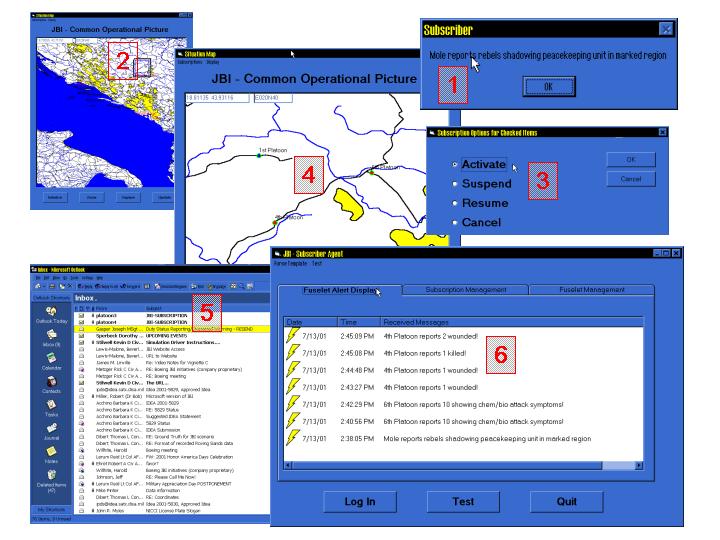The width and height of the screenshot is (720, 540).
Task: Click the lightning icon for the 2:40:56 PM alert
Action: 293,420
